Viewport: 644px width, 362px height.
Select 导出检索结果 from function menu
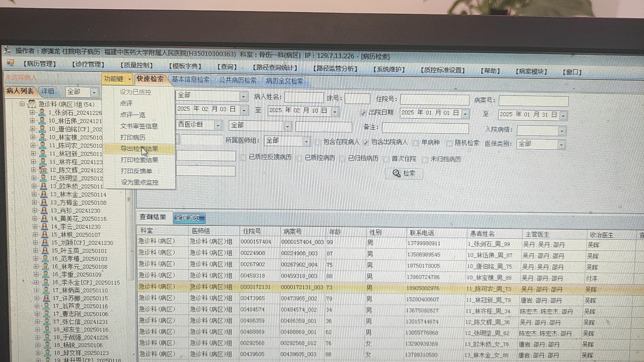click(139, 148)
